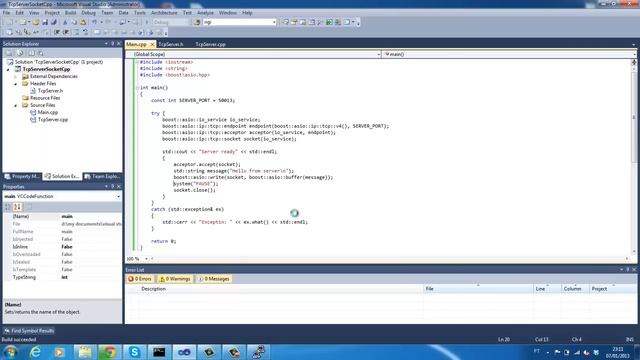Switch to the Team Explorer tab
Image resolution: width=640 pixels, height=360 pixels.
[102, 176]
